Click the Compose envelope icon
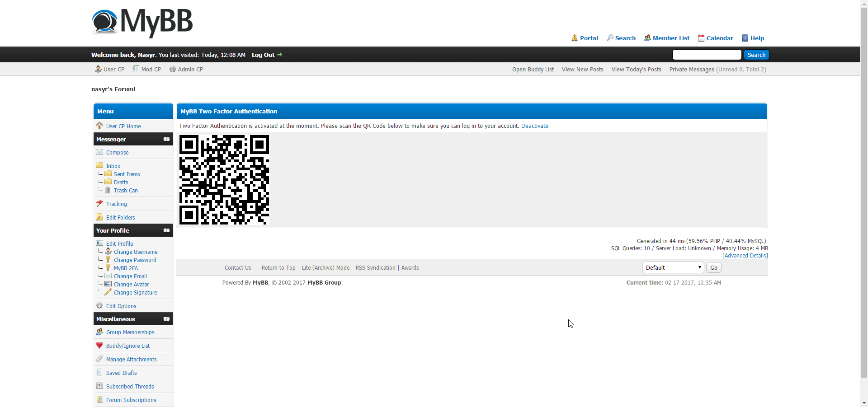The width and height of the screenshot is (868, 407). pos(99,152)
